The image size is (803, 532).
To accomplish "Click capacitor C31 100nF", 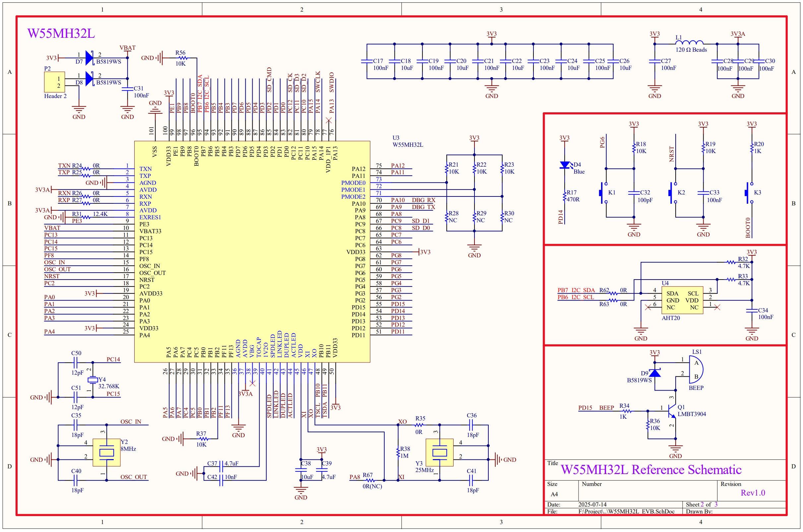I will (127, 89).
